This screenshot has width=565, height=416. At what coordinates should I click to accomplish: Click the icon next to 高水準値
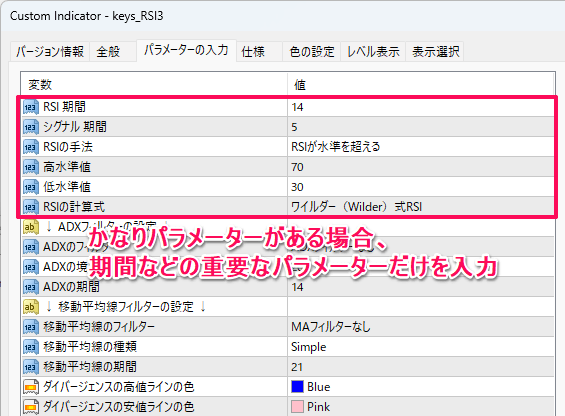pos(31,167)
